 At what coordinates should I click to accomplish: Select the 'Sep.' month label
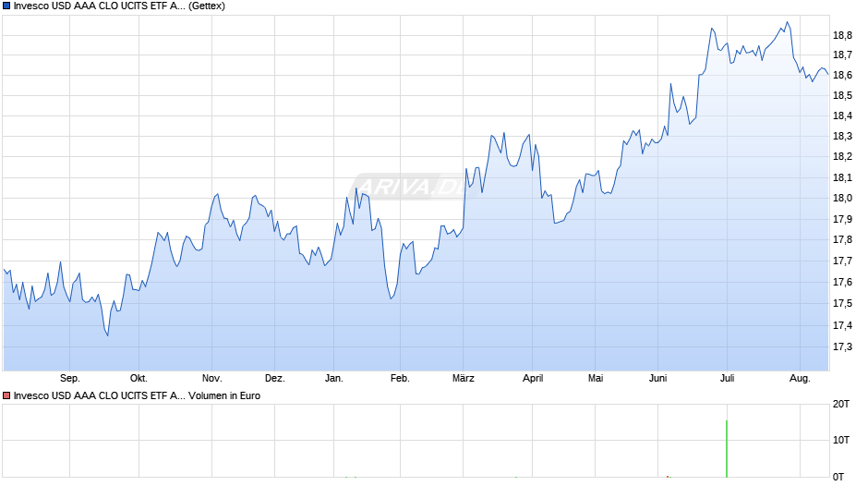[x=70, y=379]
